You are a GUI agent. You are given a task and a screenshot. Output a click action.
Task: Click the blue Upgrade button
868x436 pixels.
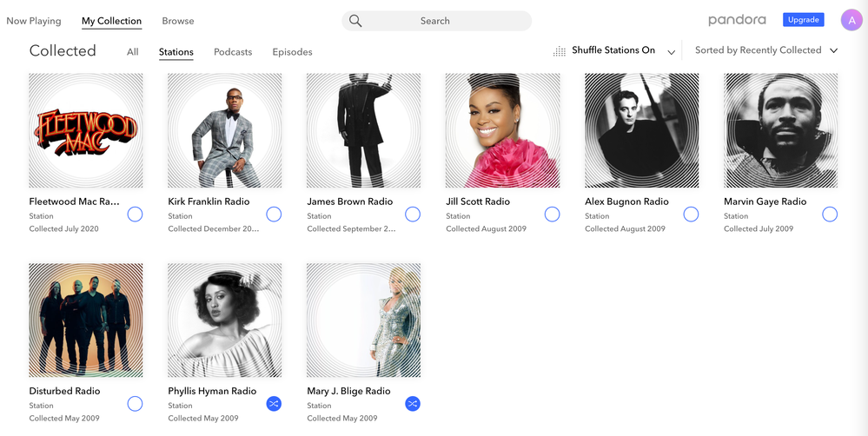[803, 20]
